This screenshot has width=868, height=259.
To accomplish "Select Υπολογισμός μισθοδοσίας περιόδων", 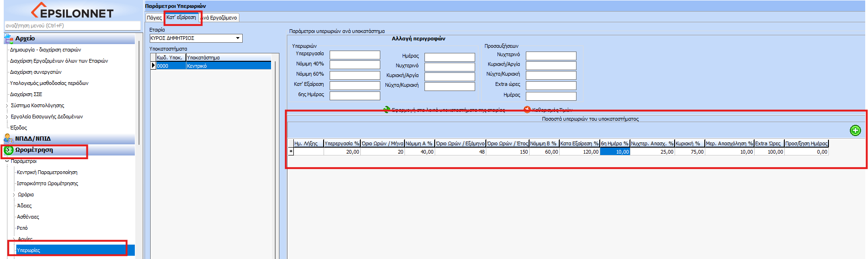I will click(x=49, y=83).
